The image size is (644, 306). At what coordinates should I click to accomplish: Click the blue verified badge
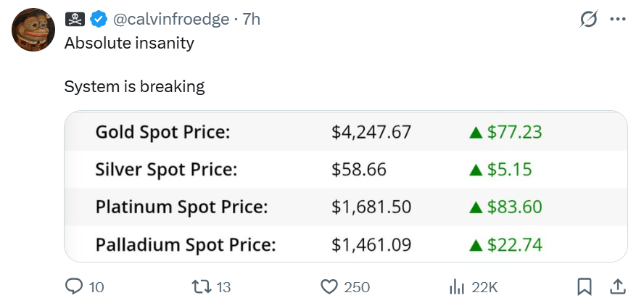(99, 20)
